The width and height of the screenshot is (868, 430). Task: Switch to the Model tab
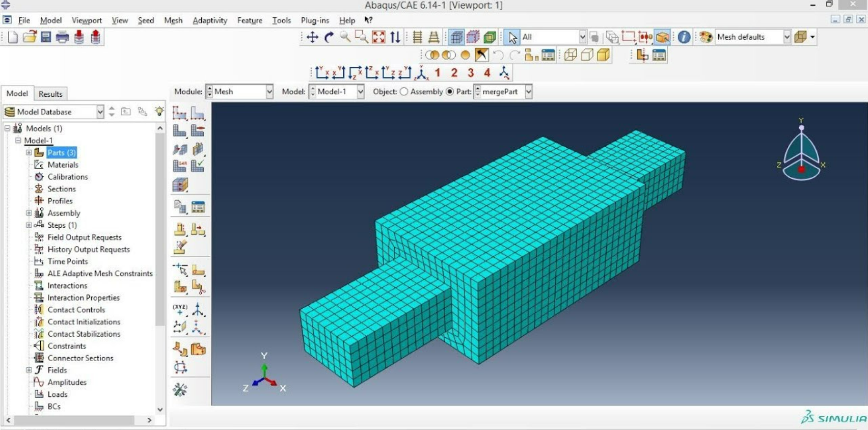click(x=17, y=93)
